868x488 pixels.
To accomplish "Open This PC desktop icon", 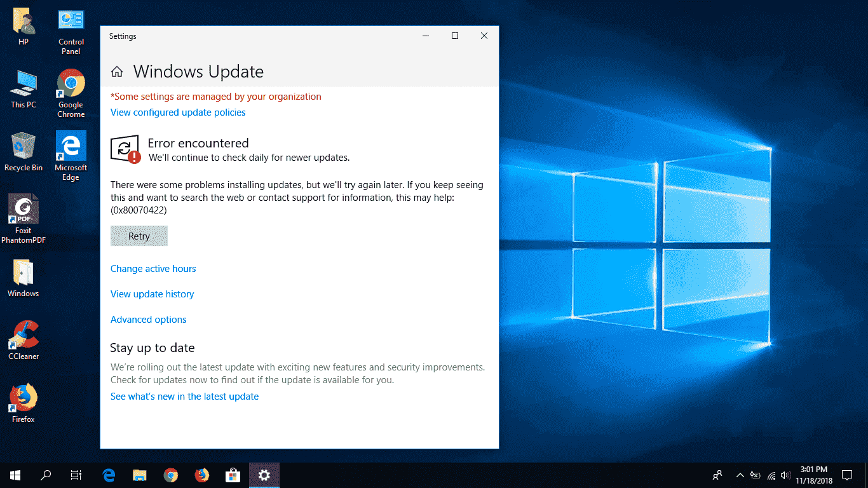I will tap(24, 90).
